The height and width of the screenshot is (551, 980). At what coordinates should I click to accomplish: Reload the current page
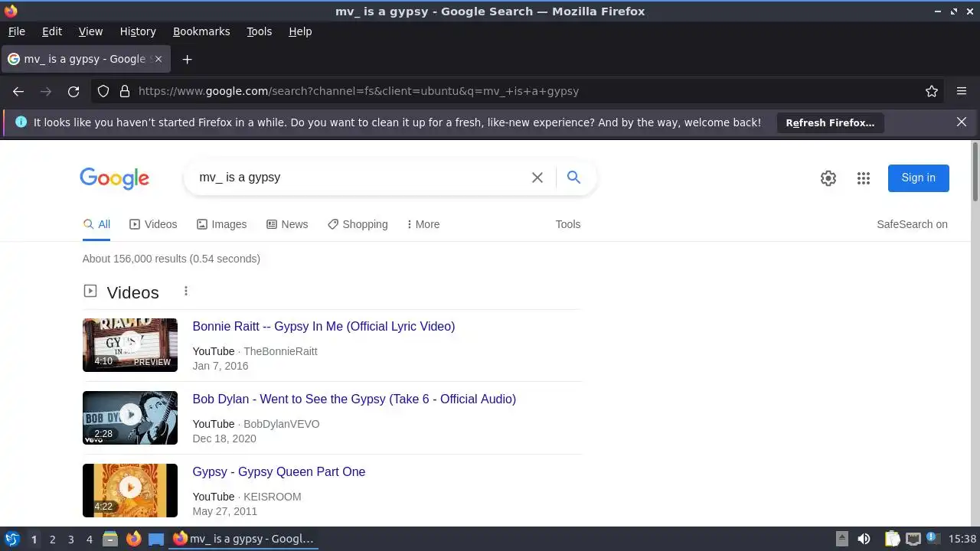point(73,91)
